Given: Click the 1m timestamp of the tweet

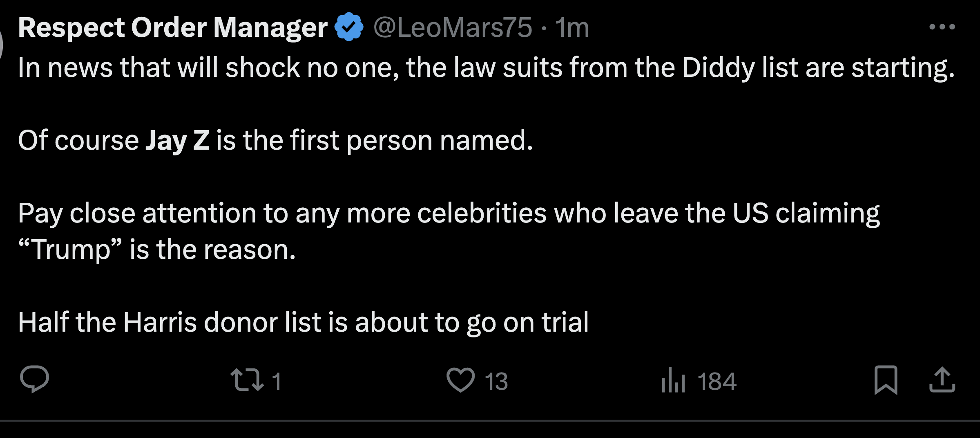Looking at the screenshot, I should 572,27.
